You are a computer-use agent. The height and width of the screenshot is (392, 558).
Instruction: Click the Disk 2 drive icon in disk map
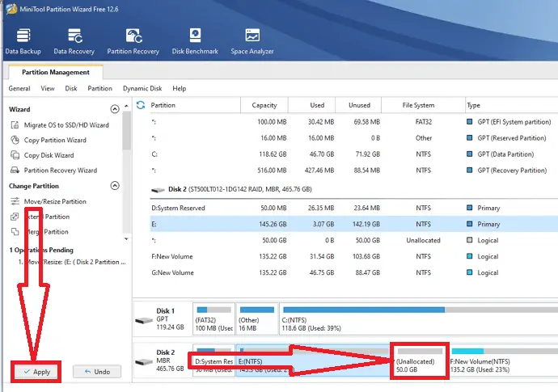point(144,362)
